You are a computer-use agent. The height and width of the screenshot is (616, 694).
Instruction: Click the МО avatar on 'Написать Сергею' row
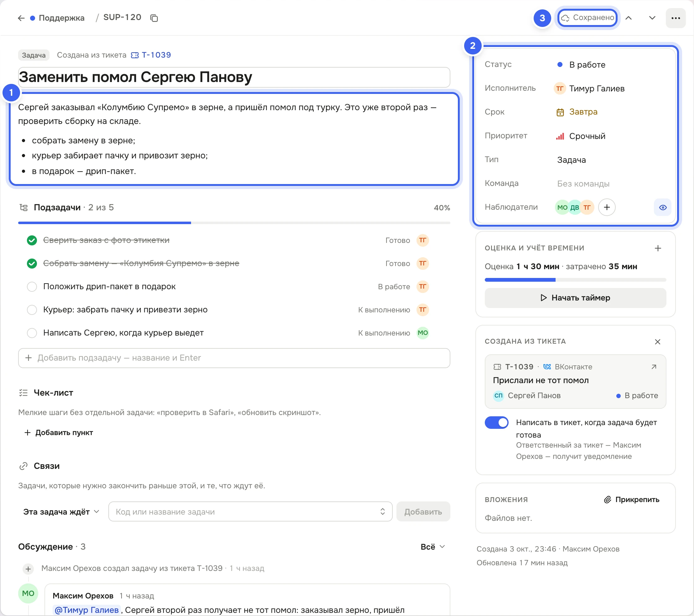[422, 333]
